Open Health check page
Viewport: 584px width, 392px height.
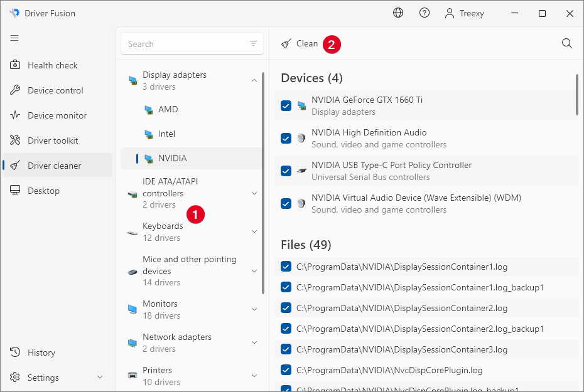click(57, 65)
